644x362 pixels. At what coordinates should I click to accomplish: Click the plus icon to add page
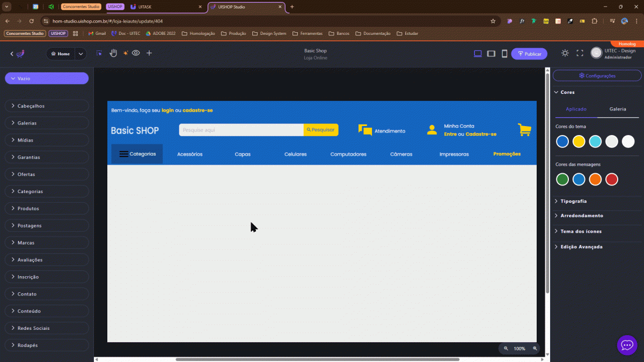[x=149, y=53]
